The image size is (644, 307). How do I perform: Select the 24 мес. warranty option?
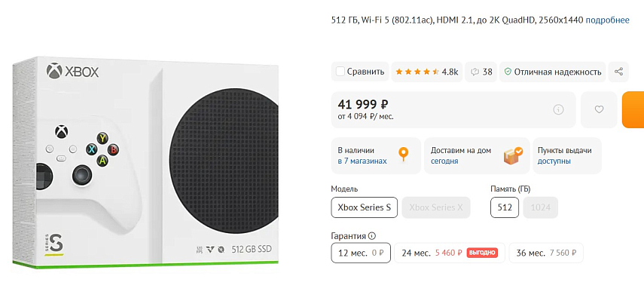[x=447, y=253]
